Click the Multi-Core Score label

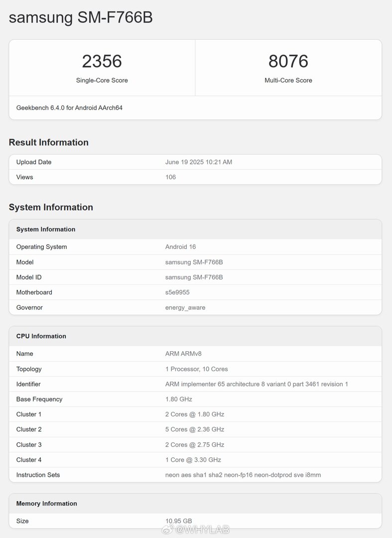coord(288,80)
